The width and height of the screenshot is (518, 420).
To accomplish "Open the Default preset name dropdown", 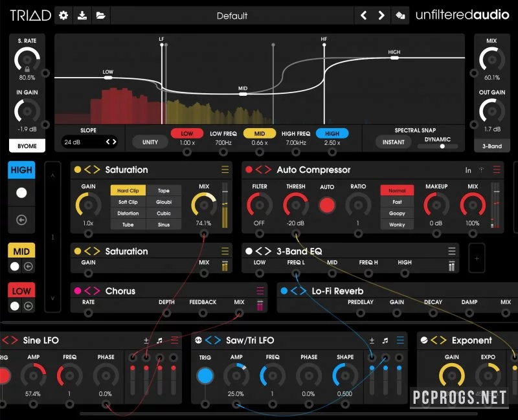I will pos(232,16).
